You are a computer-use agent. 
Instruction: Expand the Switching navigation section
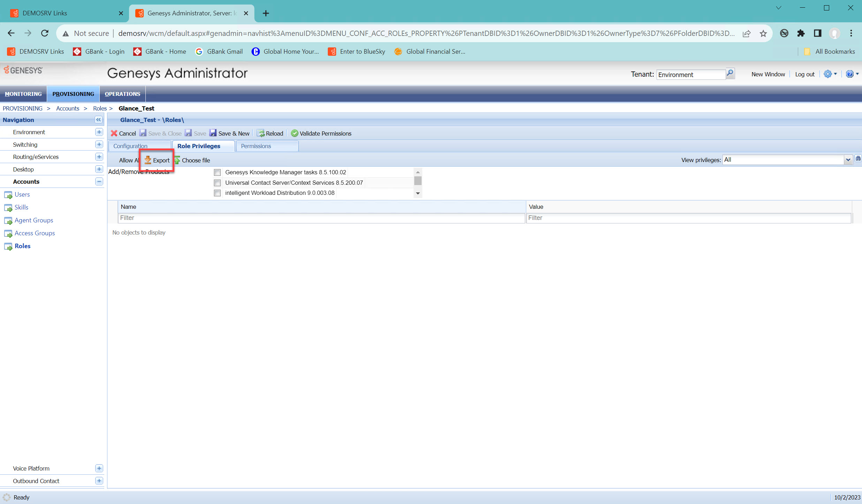(x=99, y=144)
